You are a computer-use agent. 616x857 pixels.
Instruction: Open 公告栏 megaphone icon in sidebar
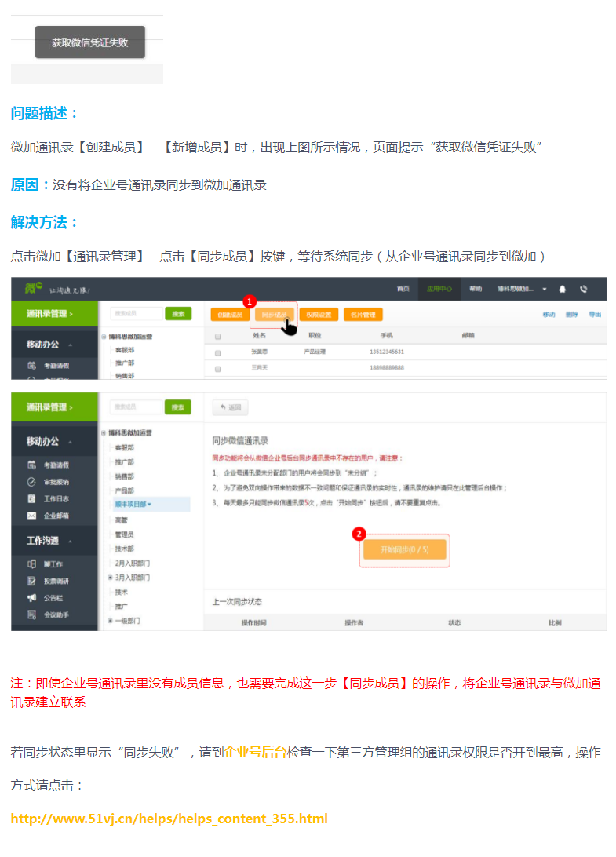(x=31, y=597)
